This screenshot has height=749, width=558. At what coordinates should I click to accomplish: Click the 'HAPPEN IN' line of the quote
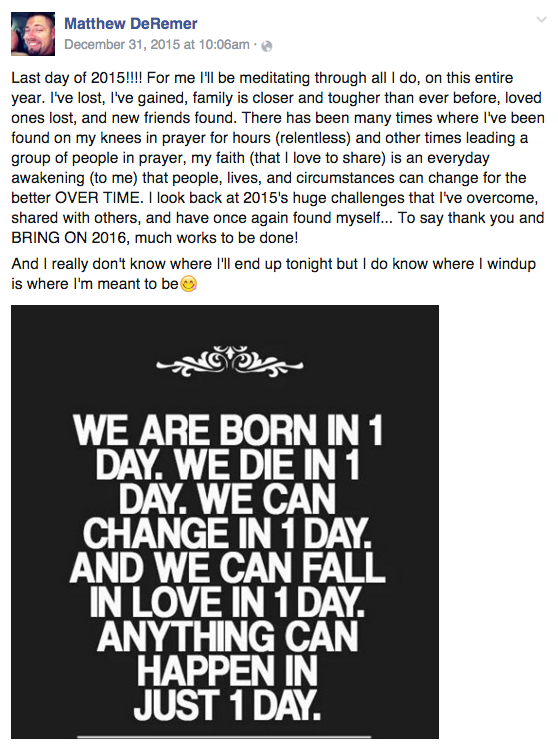point(228,671)
